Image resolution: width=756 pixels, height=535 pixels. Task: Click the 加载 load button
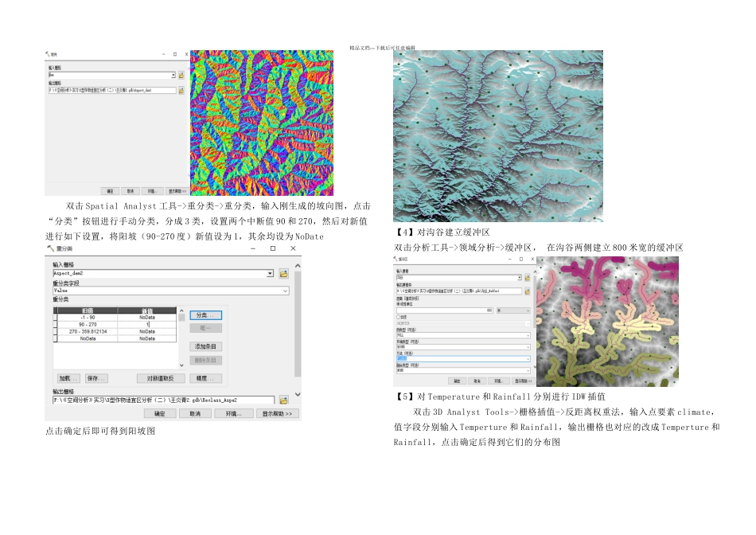[x=69, y=378]
